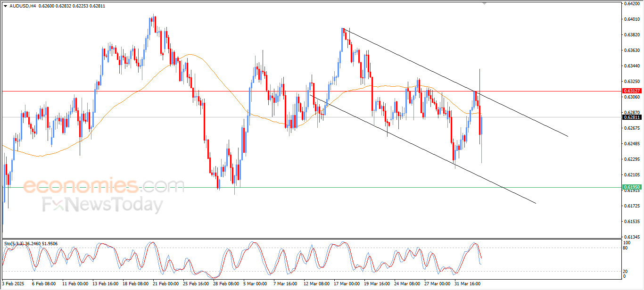Click the AUDUSD,H4 chart title text
This screenshot has width=644, height=290.
pyautogui.click(x=22, y=6)
